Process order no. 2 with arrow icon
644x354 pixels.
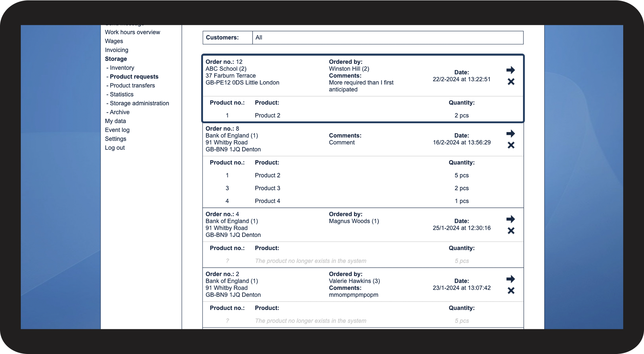[511, 279]
